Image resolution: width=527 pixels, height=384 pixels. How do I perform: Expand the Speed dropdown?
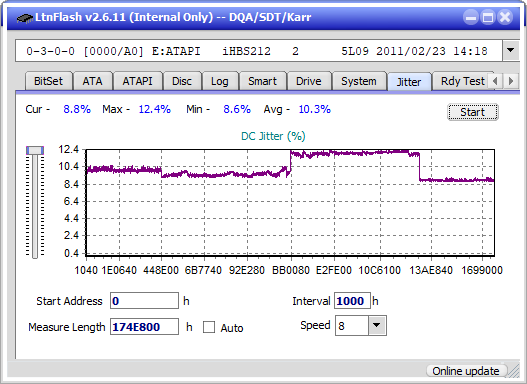pos(377,325)
